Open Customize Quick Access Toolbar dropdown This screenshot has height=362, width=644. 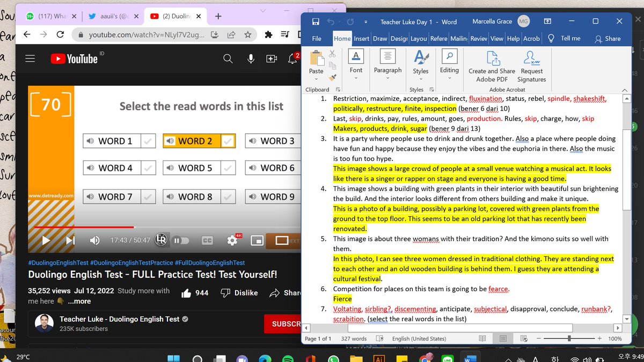point(365,22)
